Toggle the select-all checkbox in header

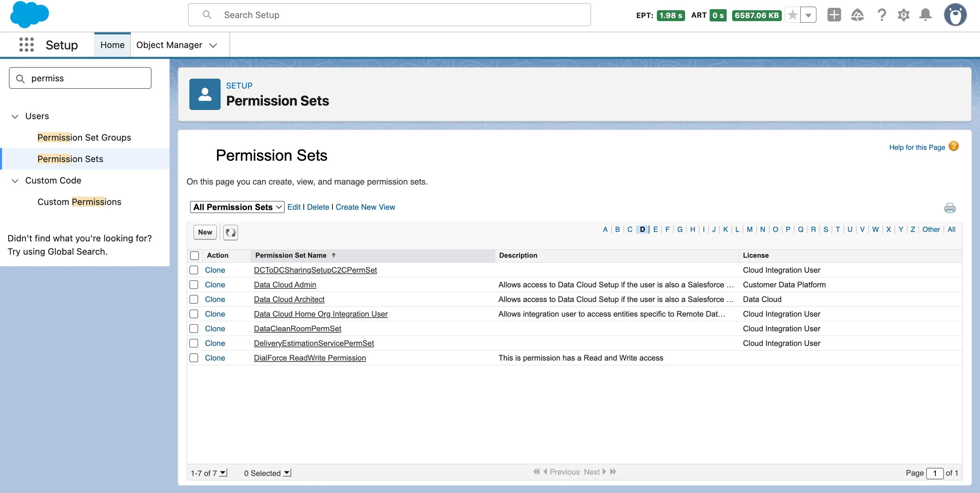(194, 256)
